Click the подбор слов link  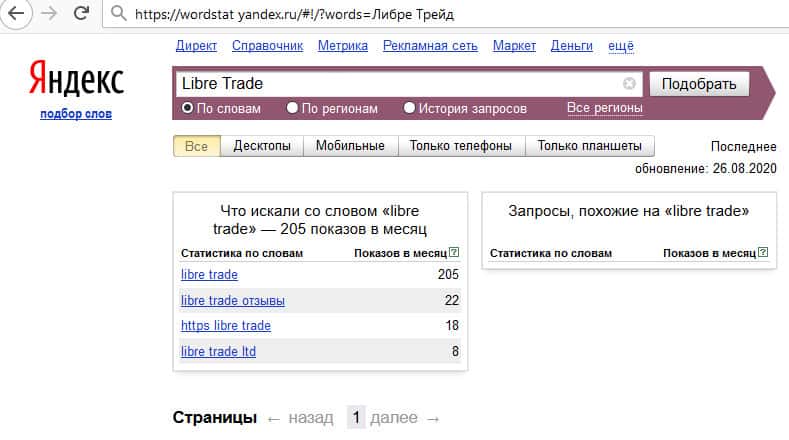(76, 114)
